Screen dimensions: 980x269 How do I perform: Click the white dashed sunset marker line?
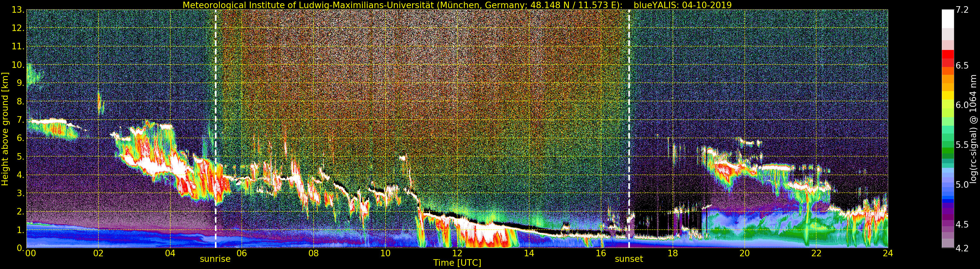coord(629,129)
